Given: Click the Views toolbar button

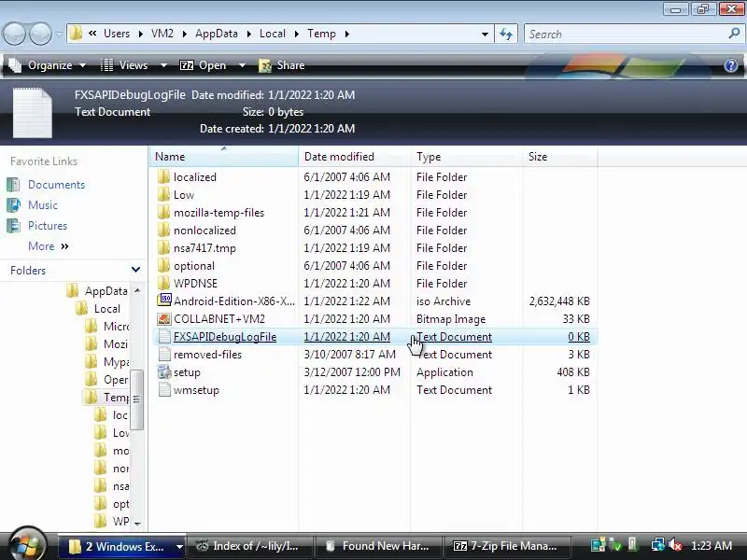Looking at the screenshot, I should 125,65.
